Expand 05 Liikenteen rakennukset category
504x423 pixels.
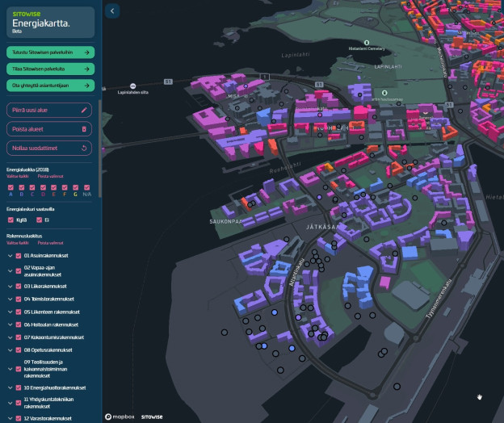[10, 312]
